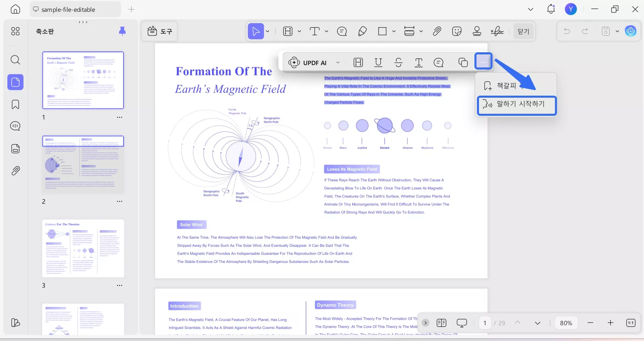The image size is (644, 341).
Task: Open options menu for page 3 thumbnail
Action: [120, 285]
